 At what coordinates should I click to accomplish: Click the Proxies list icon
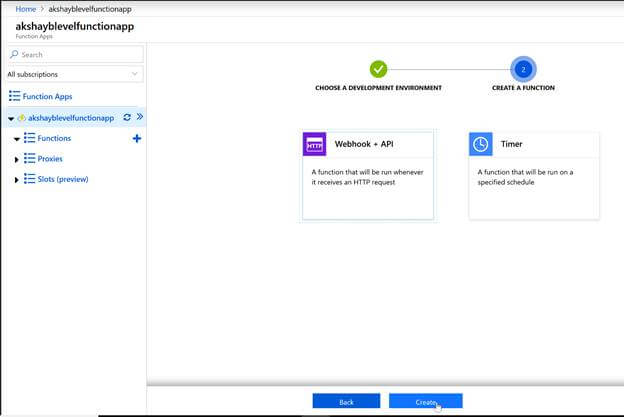click(29, 158)
